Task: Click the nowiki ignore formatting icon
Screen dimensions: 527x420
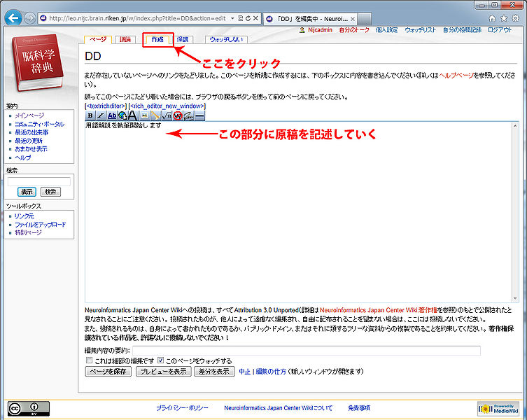Action: point(178,115)
